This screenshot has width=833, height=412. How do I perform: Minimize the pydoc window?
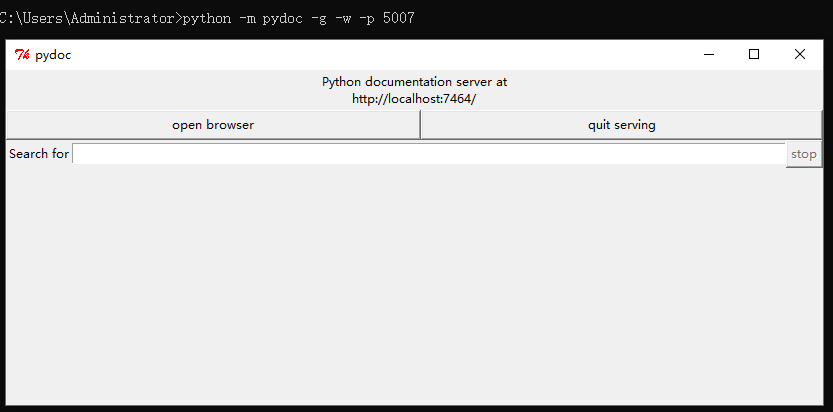[709, 54]
